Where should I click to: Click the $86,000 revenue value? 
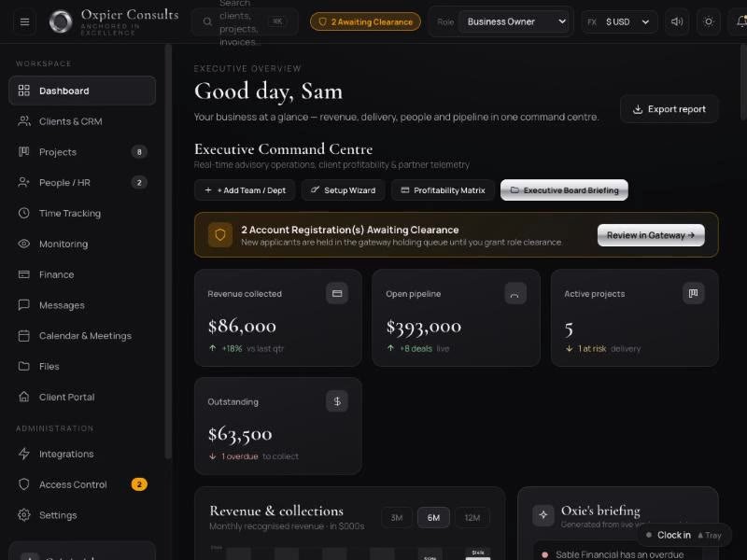242,326
